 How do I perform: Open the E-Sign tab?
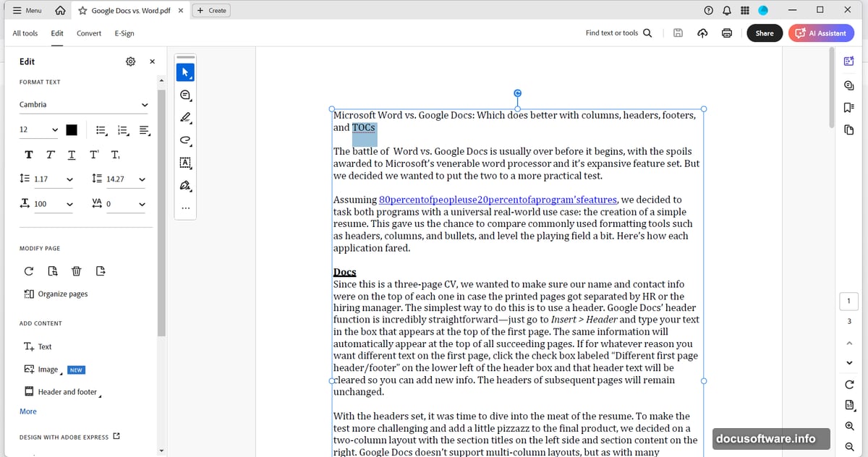point(124,33)
